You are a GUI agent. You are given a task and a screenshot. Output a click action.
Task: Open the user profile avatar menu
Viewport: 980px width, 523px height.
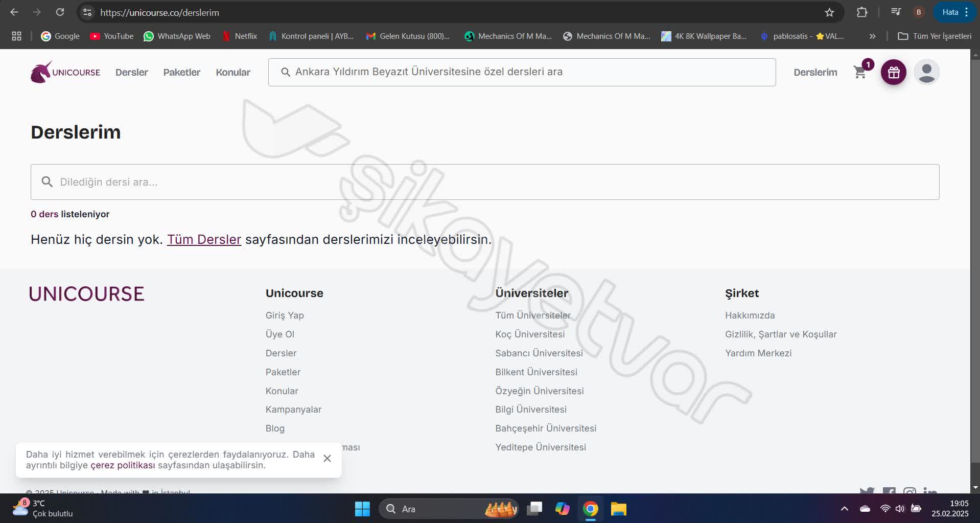(926, 72)
